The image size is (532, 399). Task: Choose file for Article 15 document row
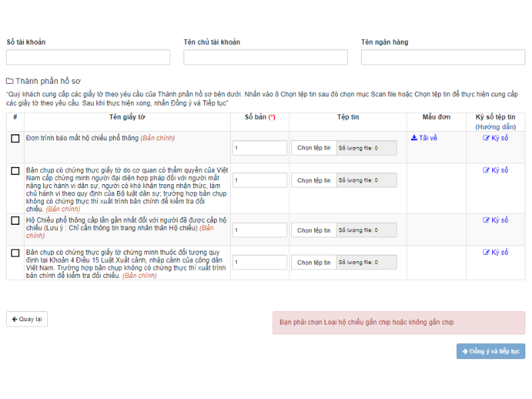(x=314, y=263)
